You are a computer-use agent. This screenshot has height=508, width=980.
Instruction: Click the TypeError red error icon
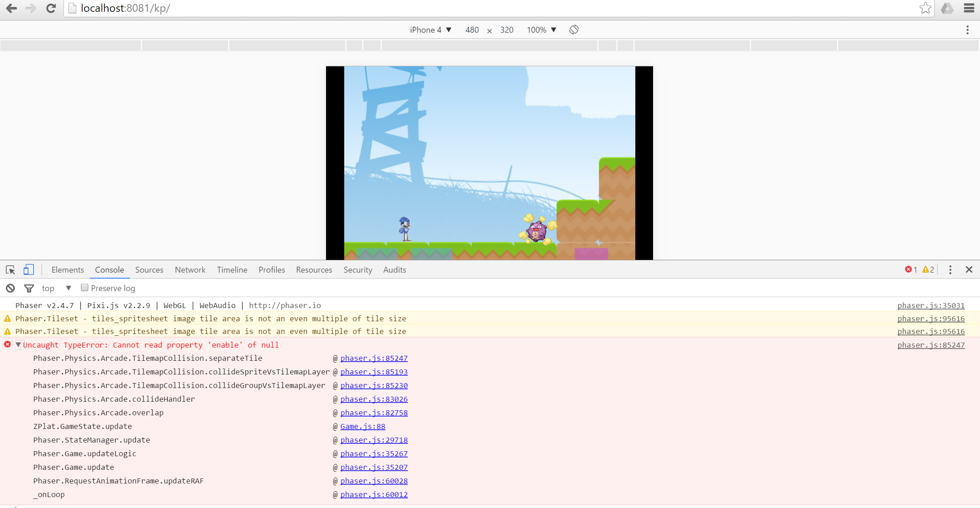click(x=7, y=344)
